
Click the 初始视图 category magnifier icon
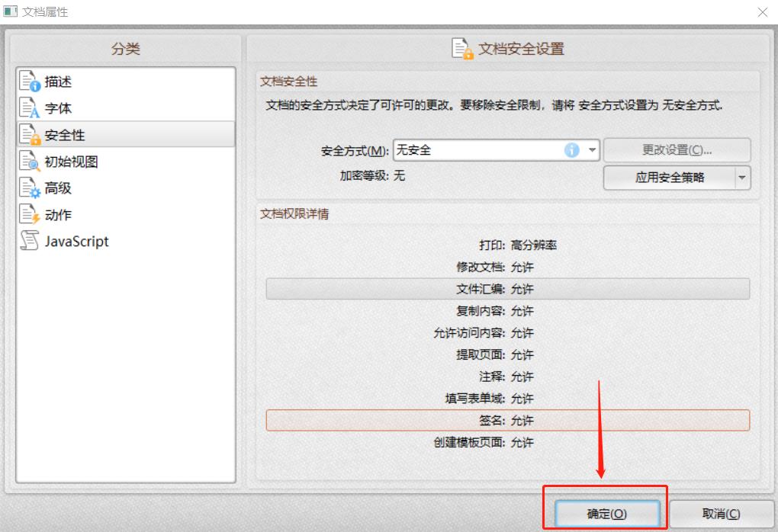tap(29, 161)
